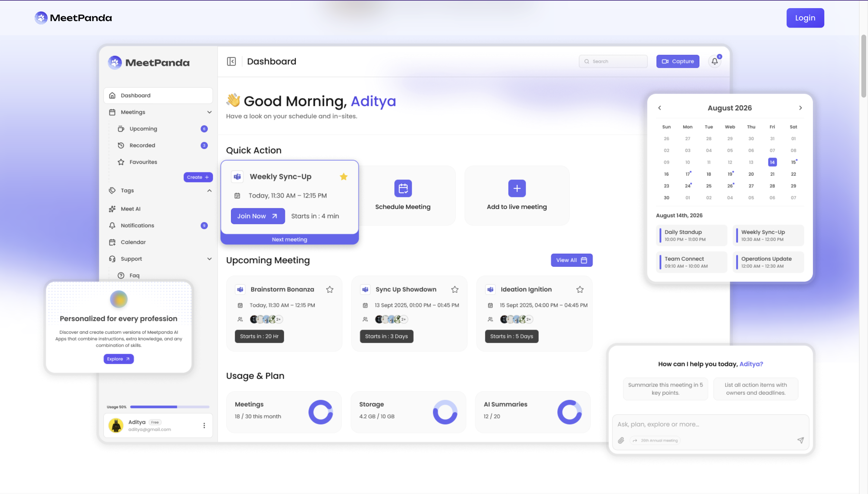Collapse the Meetings sidebar section

pos(209,112)
